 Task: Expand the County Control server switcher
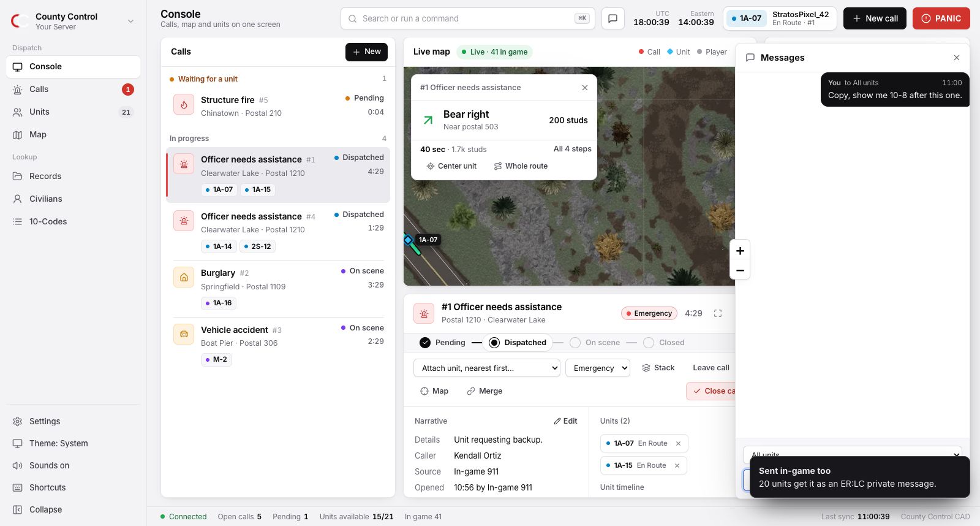point(73,21)
